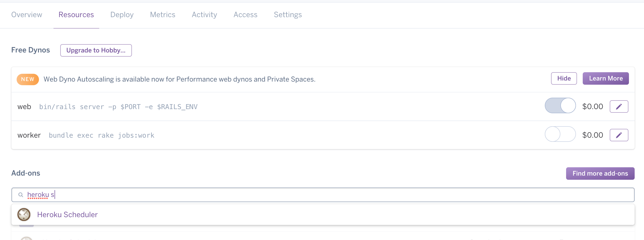Toggle the web dyno switch

click(x=560, y=105)
